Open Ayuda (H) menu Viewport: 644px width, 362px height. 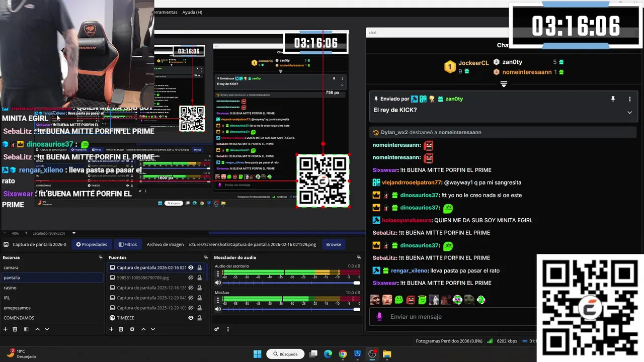[192, 12]
